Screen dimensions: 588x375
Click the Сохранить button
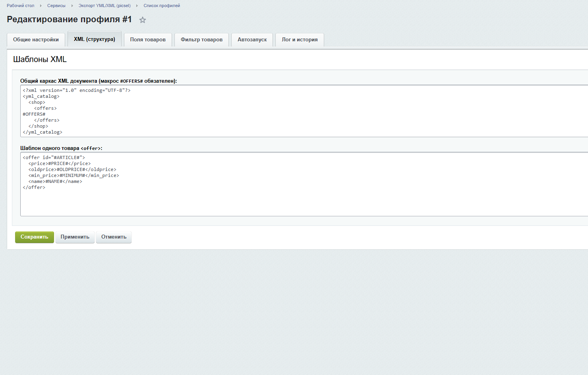click(35, 237)
